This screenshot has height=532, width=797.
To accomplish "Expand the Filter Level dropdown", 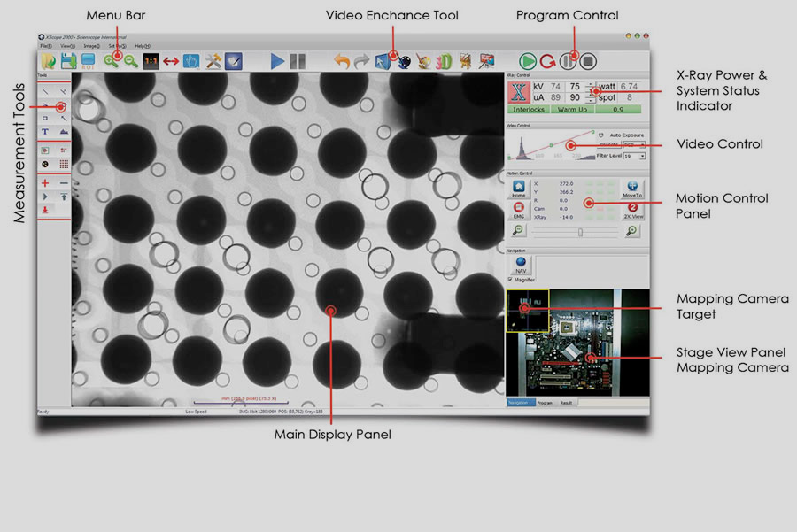I will 633,156.
